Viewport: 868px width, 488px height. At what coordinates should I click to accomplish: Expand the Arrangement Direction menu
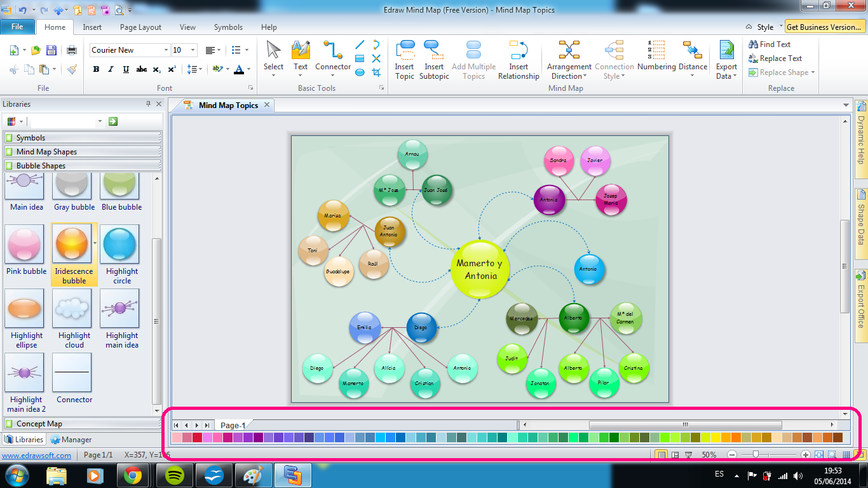click(569, 60)
